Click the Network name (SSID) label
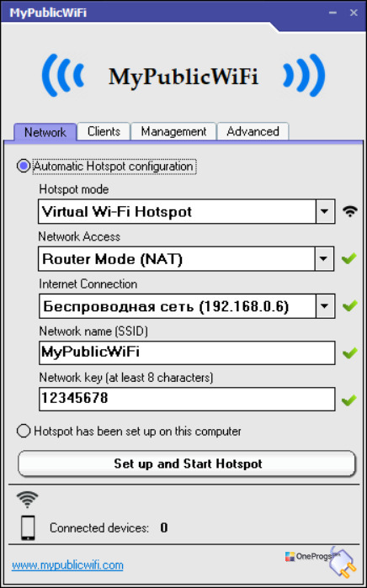The width and height of the screenshot is (367, 588). (93, 331)
